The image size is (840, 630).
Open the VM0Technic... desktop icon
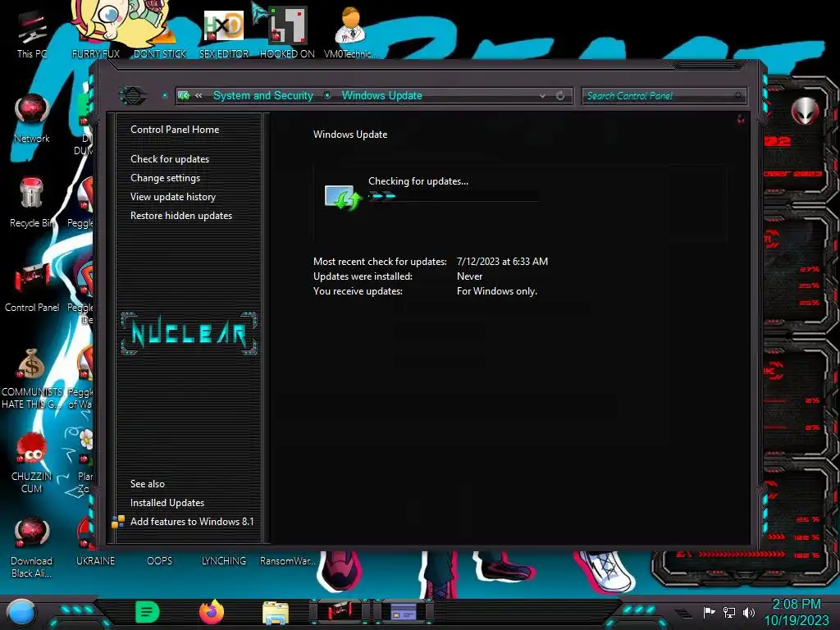[350, 33]
